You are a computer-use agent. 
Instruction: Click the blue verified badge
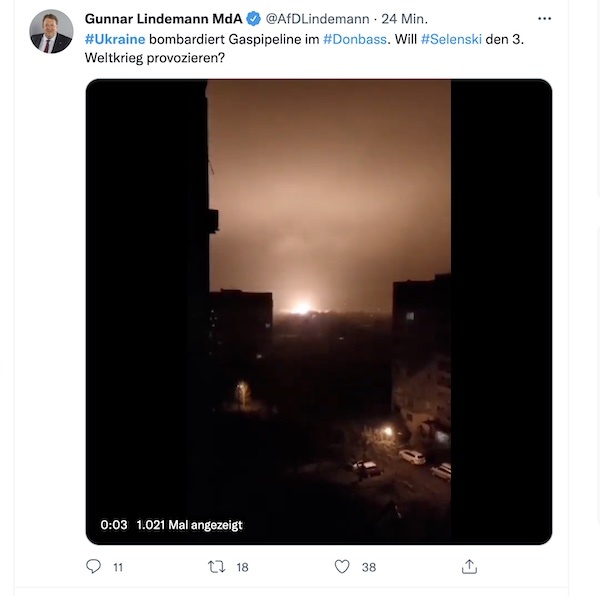(254, 18)
